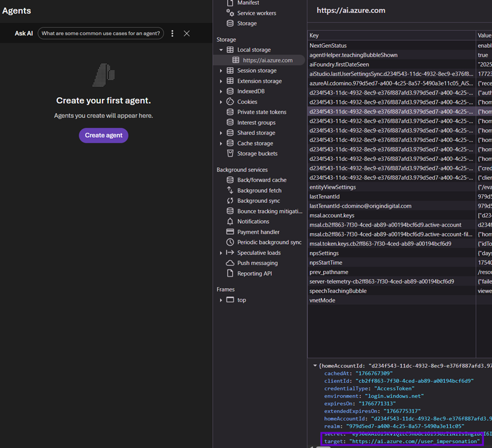This screenshot has height=448, width=492.
Task: Open Reporting API icon
Action: click(x=230, y=273)
